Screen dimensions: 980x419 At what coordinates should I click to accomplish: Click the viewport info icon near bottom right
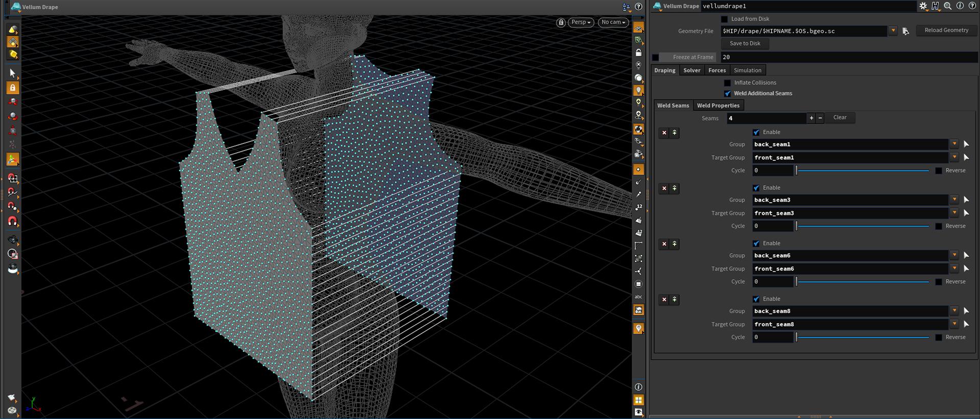pyautogui.click(x=638, y=387)
